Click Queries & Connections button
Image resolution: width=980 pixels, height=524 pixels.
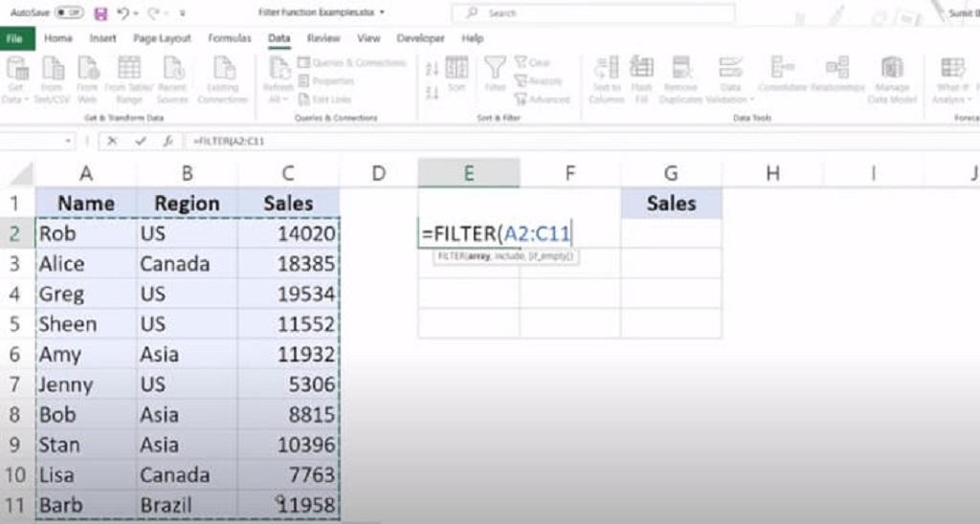[x=352, y=62]
